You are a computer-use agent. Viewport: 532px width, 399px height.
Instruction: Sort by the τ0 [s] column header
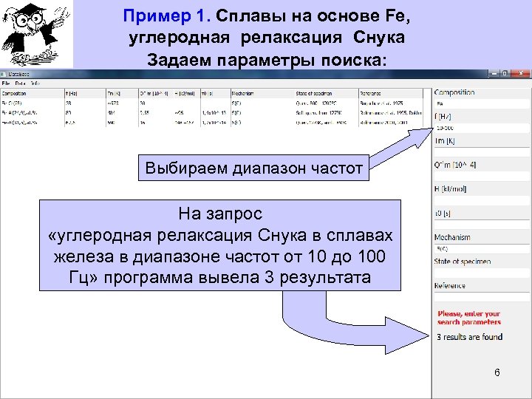[216, 93]
